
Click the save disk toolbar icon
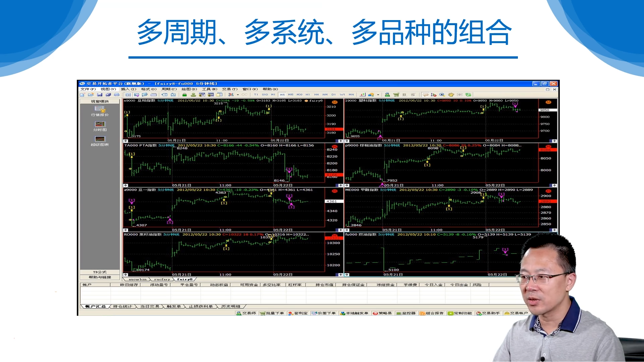[x=100, y=95]
